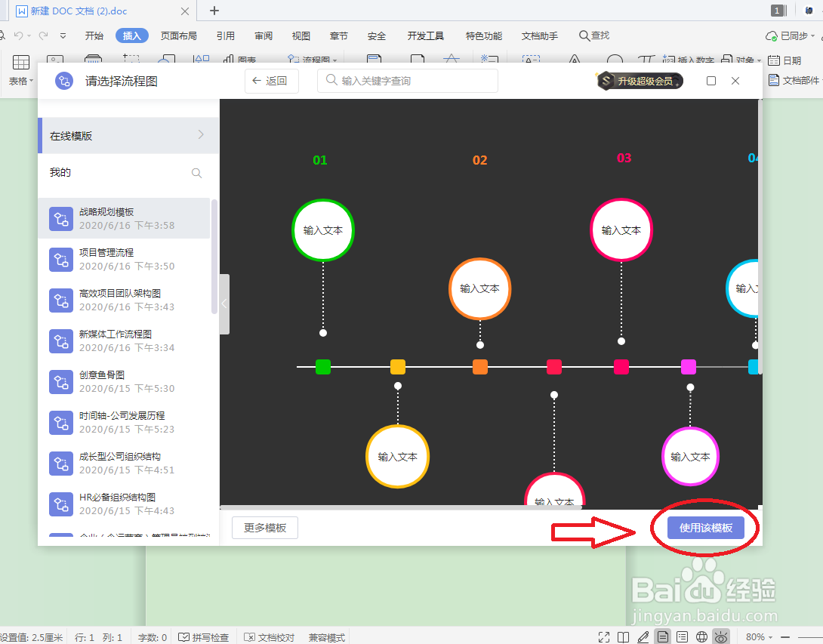Viewport: 823px width, 644px height.
Task: Toggle the eye protection mode icon
Action: pyautogui.click(x=721, y=636)
